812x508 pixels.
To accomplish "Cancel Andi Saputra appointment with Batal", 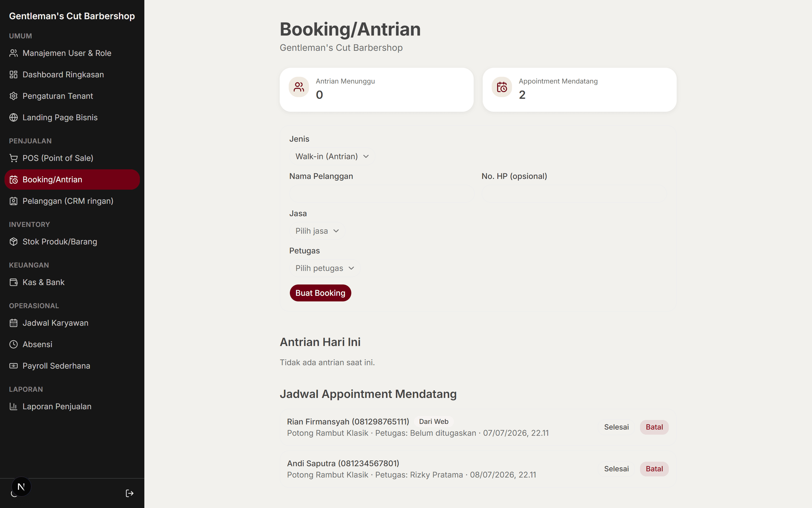I will point(654,469).
